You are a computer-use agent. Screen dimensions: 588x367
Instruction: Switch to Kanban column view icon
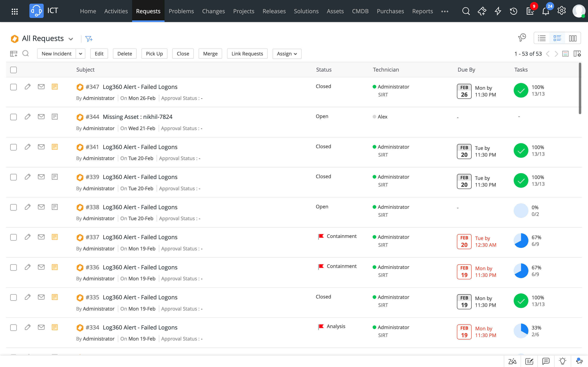point(572,38)
